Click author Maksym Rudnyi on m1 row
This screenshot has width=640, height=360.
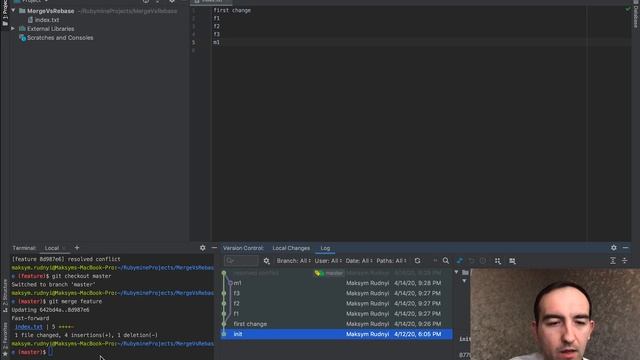(367, 283)
